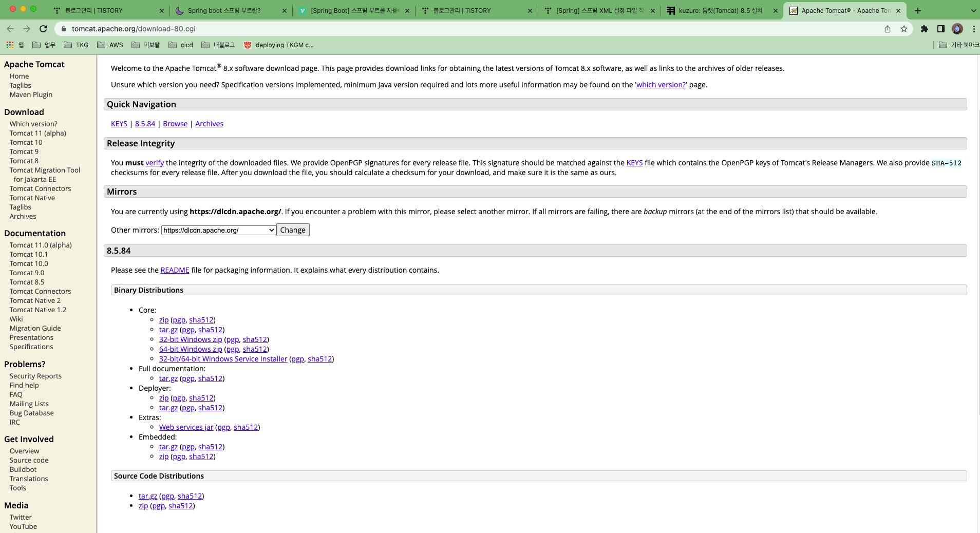
Task: Close the kuzuro Tomcat 8.5 tab
Action: coord(776,10)
